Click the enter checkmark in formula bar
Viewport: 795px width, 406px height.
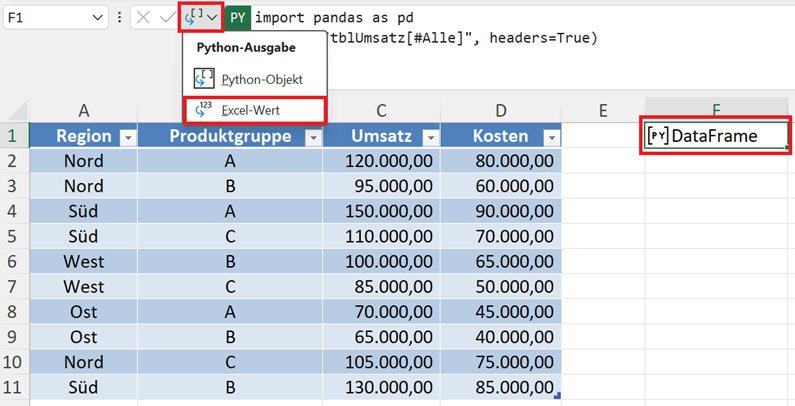166,18
